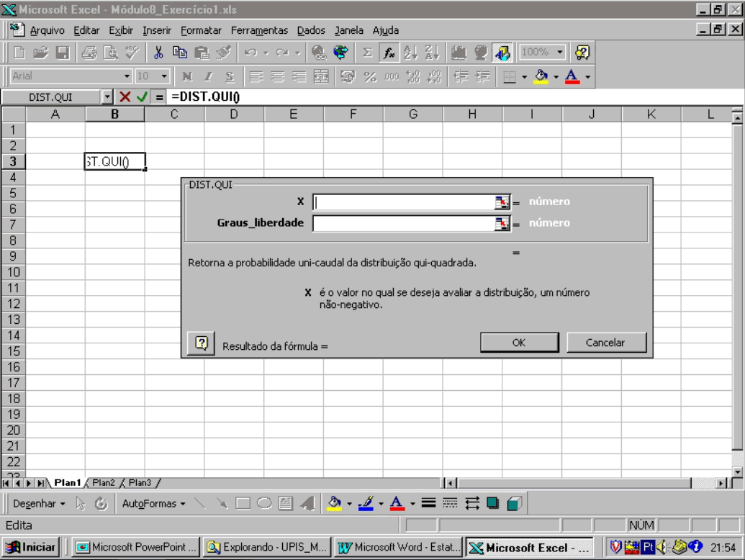Click the green checkmark to confirm formula
The width and height of the screenshot is (745, 560).
pos(143,97)
